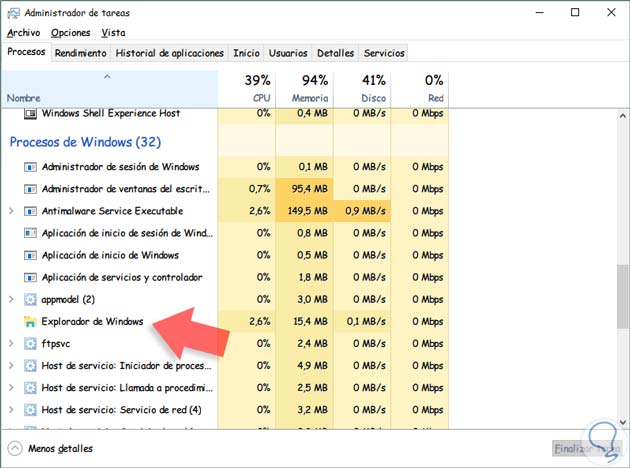This screenshot has width=630, height=468.
Task: Click the scrollbar up arrow
Action: 623,116
